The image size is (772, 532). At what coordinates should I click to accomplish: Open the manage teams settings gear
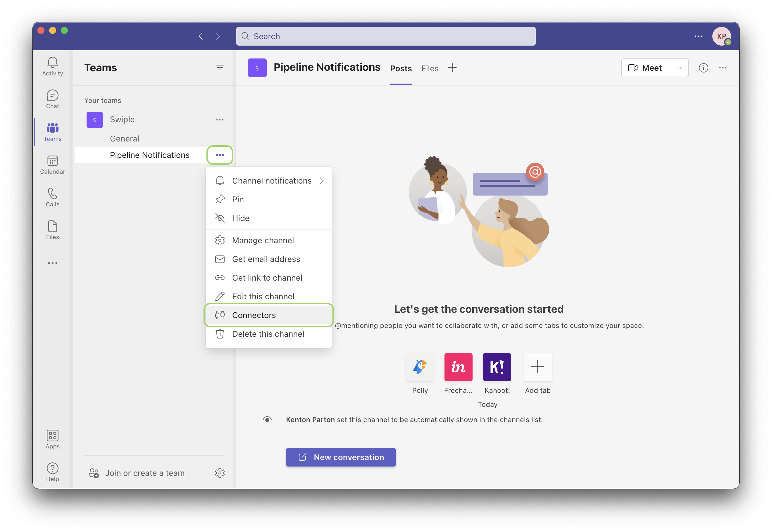point(220,473)
